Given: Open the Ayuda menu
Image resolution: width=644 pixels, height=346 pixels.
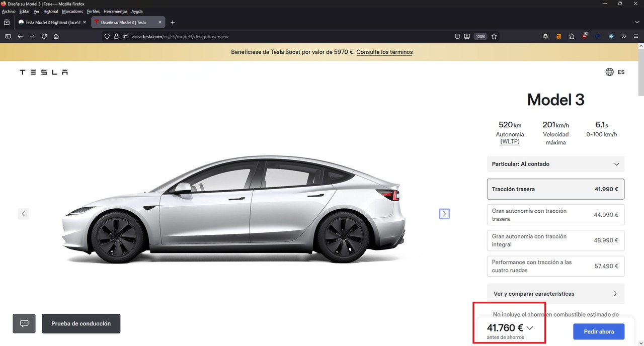Looking at the screenshot, I should 137,11.
